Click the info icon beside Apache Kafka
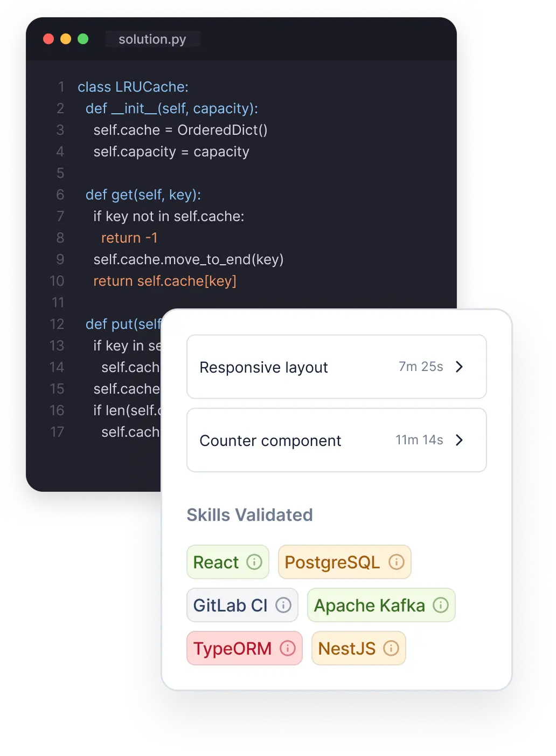The image size is (556, 756). [x=441, y=606]
